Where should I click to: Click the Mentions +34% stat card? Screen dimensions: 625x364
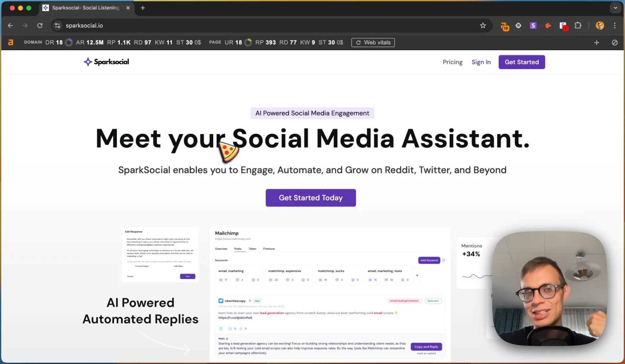tap(474, 263)
